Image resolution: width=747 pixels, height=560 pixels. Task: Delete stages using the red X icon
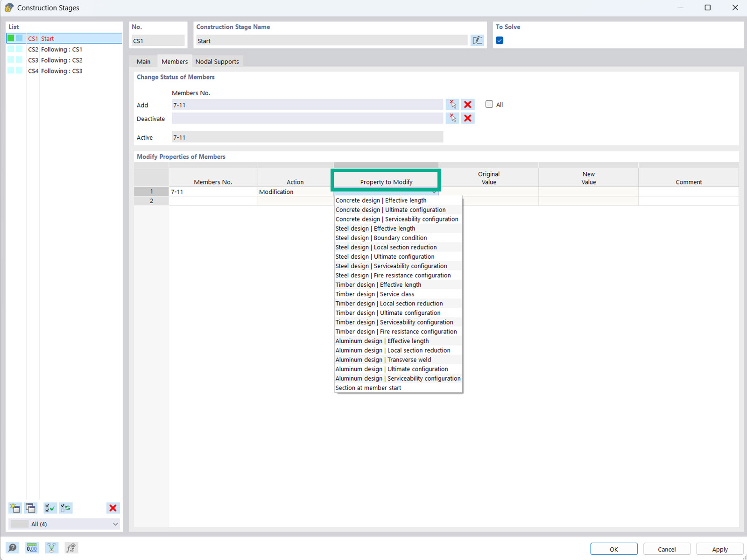coord(113,508)
